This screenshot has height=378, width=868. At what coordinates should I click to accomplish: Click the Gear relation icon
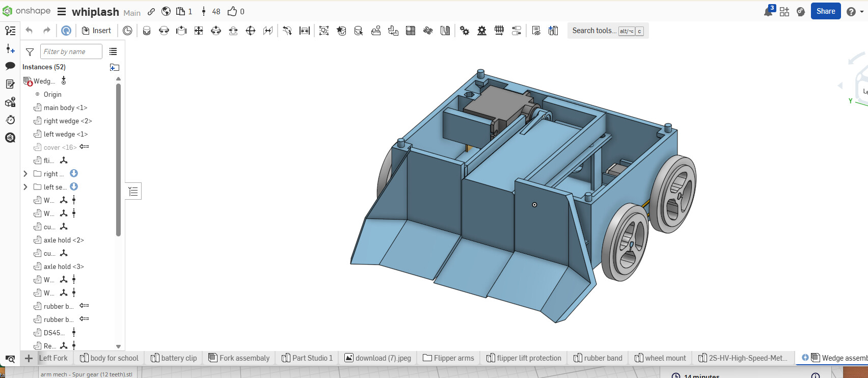465,31
